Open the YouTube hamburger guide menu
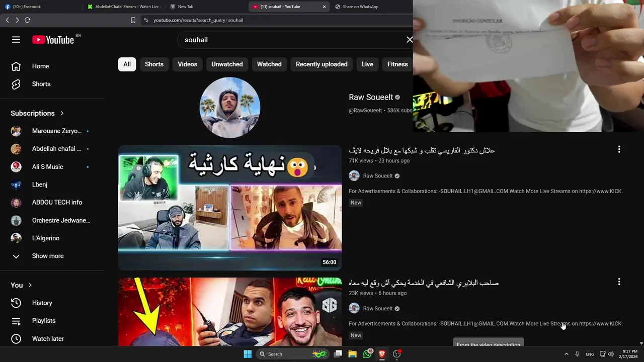Image resolution: width=644 pixels, height=362 pixels. tap(16, 40)
